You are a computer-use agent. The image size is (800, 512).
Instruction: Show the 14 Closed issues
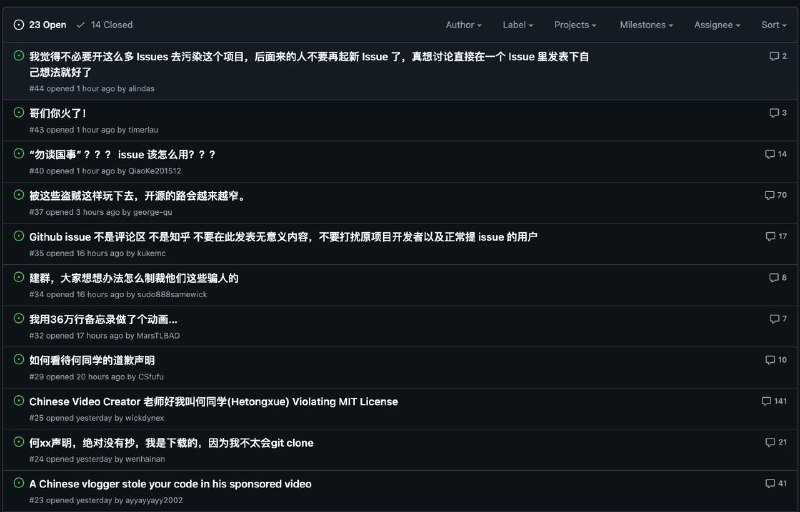click(105, 25)
